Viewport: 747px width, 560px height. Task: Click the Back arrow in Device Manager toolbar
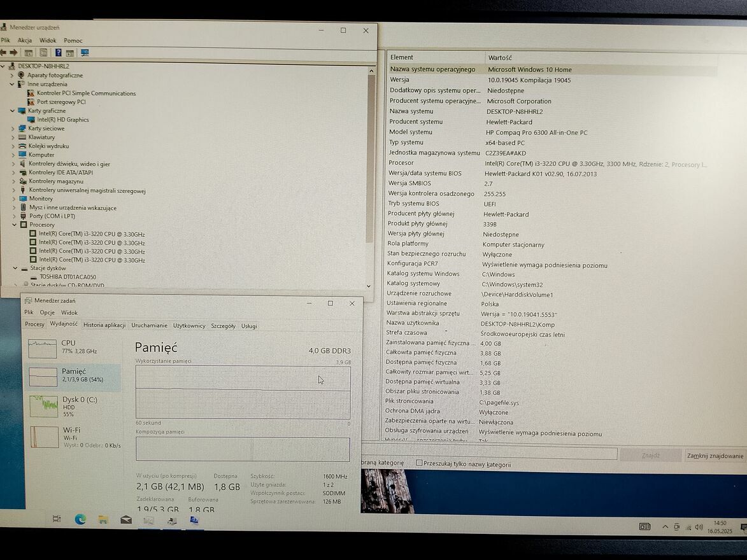(4, 52)
